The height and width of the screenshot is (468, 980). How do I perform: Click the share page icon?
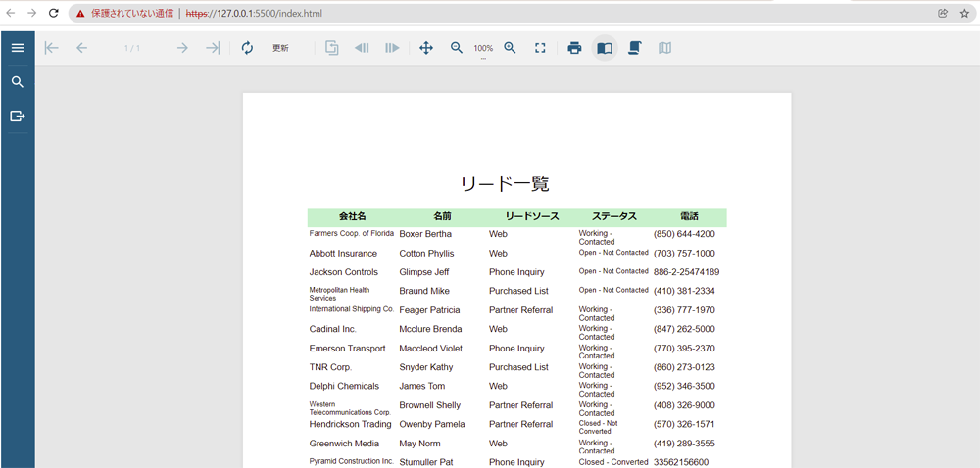click(943, 13)
